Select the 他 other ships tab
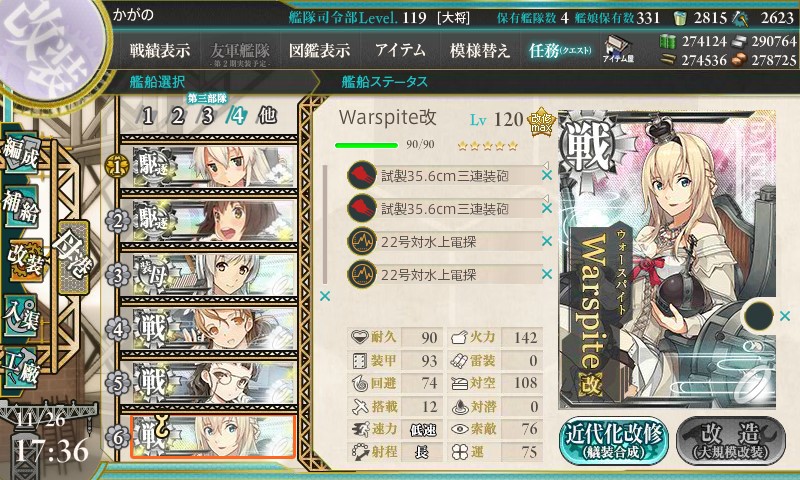 point(267,116)
